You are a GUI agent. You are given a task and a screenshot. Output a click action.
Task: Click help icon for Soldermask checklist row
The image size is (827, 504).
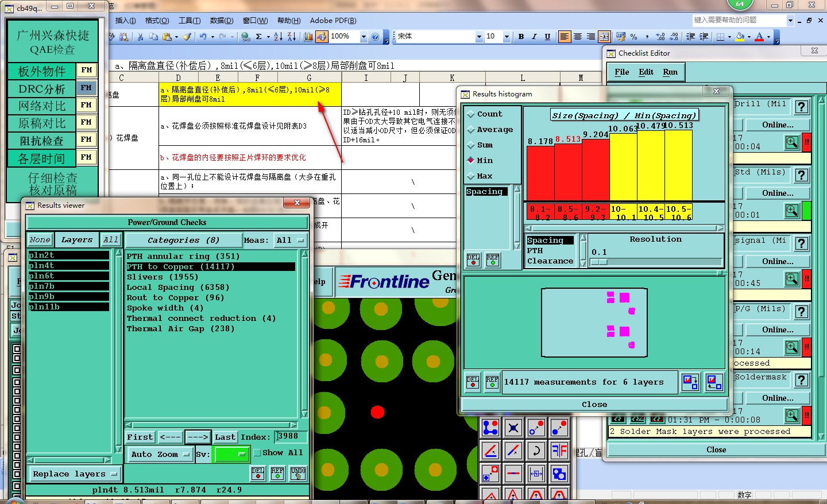coord(802,380)
